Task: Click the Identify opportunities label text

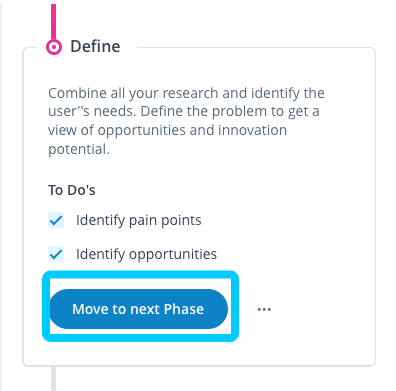Action: pos(146,254)
